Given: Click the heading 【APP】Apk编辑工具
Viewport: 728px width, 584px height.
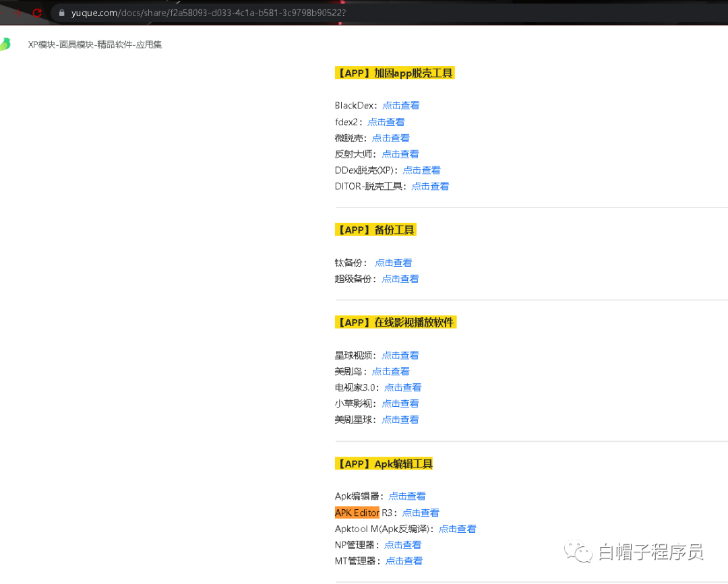Looking at the screenshot, I should point(384,463).
